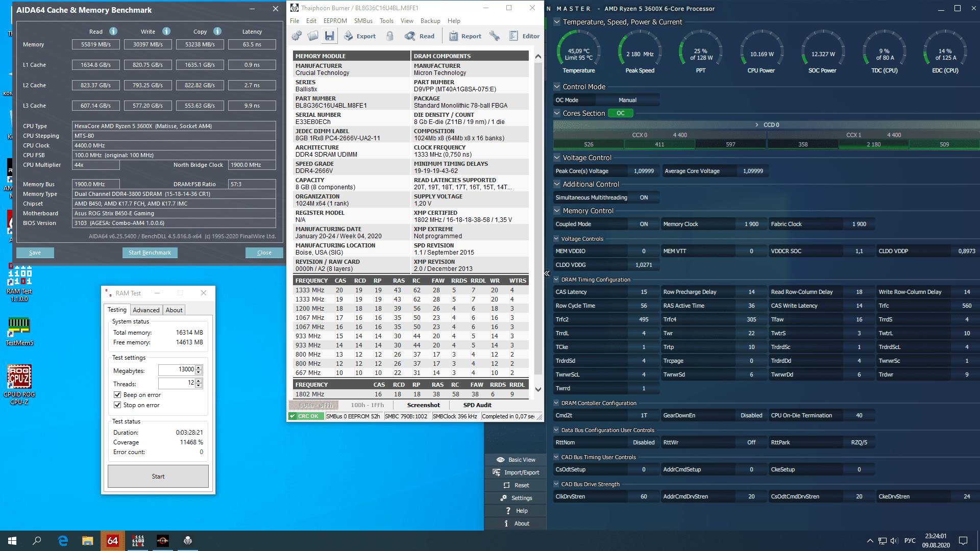The image size is (980, 551).
Task: Collapse Voltage Controls subsection
Action: click(556, 239)
